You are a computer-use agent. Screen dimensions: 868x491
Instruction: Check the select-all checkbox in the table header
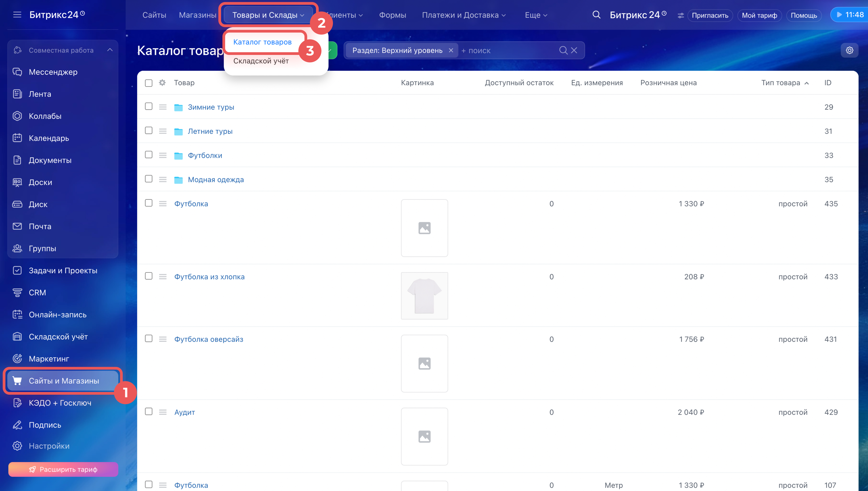coord(149,83)
